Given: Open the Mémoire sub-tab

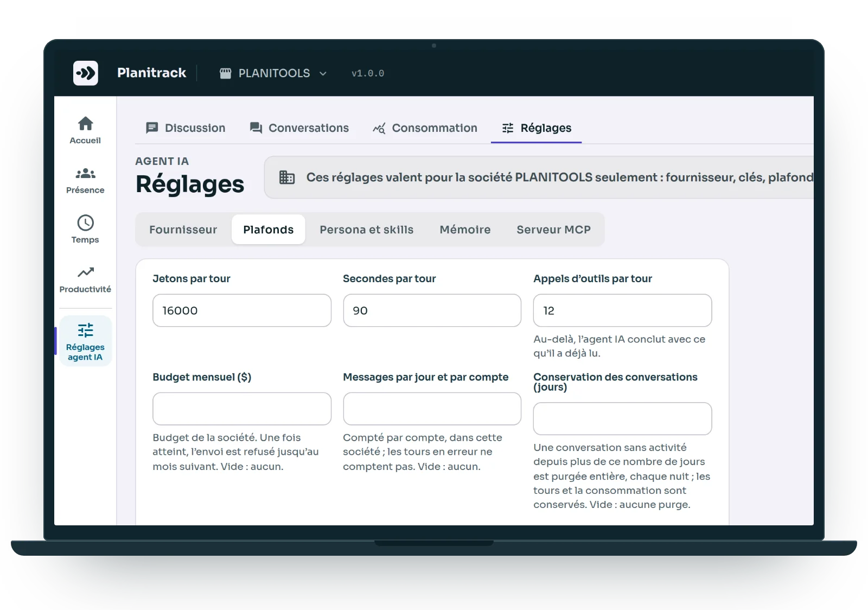Looking at the screenshot, I should pos(465,230).
